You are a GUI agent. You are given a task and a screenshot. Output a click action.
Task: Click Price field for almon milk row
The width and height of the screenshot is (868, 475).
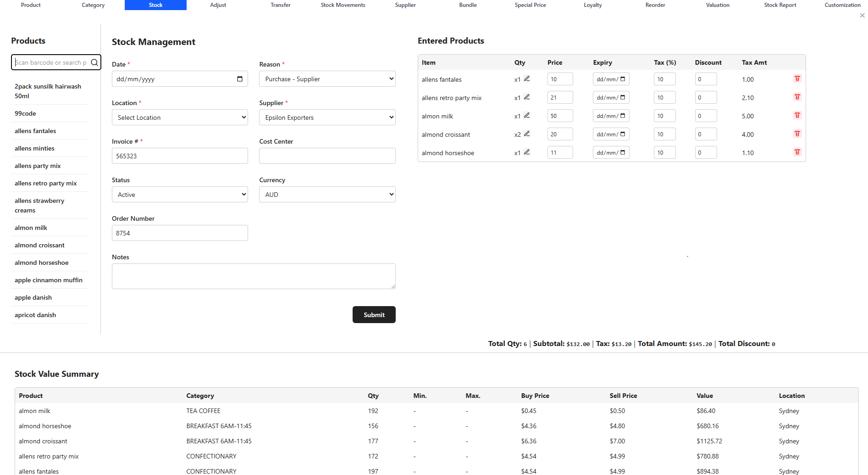[560, 116]
